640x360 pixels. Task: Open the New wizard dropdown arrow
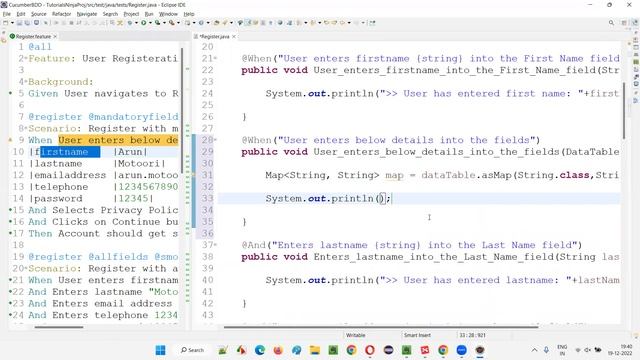12,23
